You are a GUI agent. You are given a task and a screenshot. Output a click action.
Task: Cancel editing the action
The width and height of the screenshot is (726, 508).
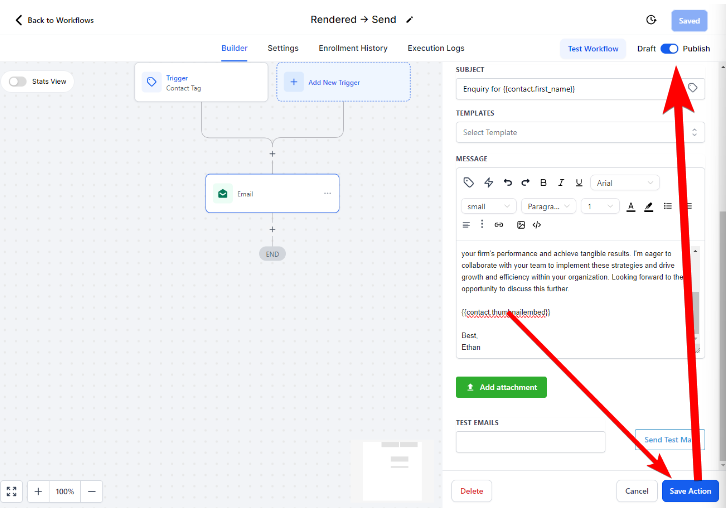coord(637,491)
